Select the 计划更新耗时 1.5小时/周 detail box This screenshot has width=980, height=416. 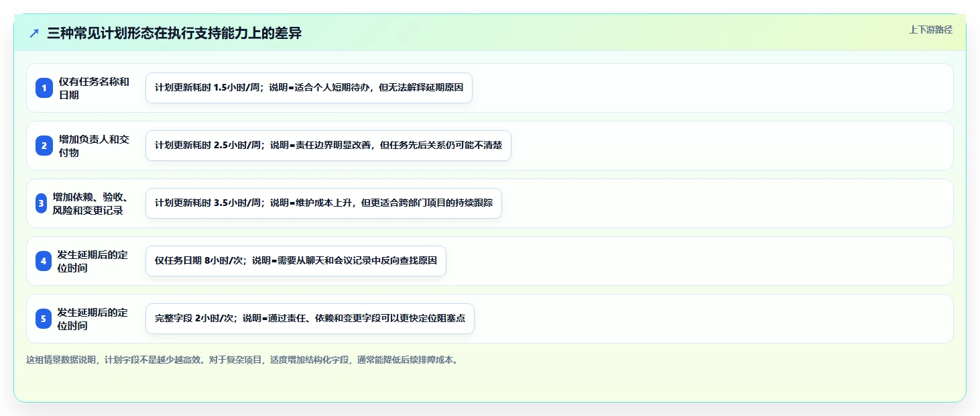pyautogui.click(x=309, y=88)
